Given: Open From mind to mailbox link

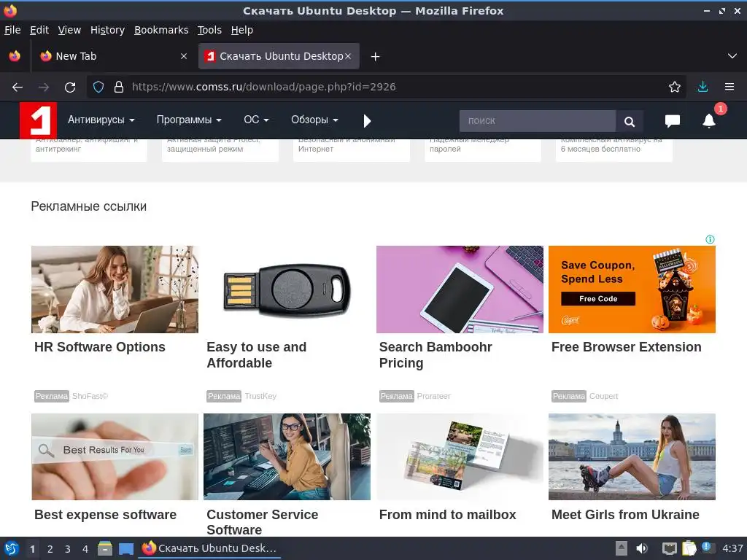Looking at the screenshot, I should (x=447, y=515).
